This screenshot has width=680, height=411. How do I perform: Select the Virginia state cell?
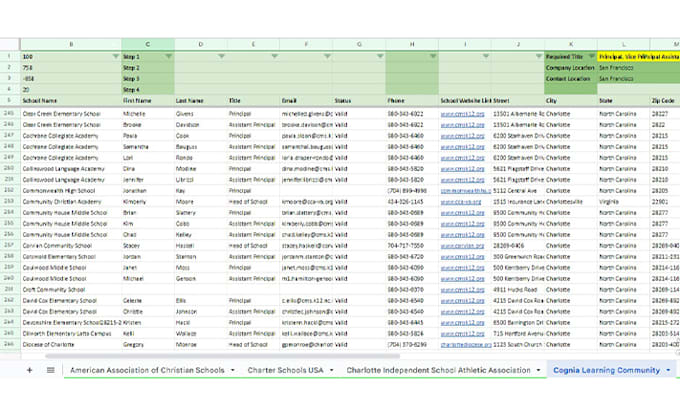tap(624, 202)
